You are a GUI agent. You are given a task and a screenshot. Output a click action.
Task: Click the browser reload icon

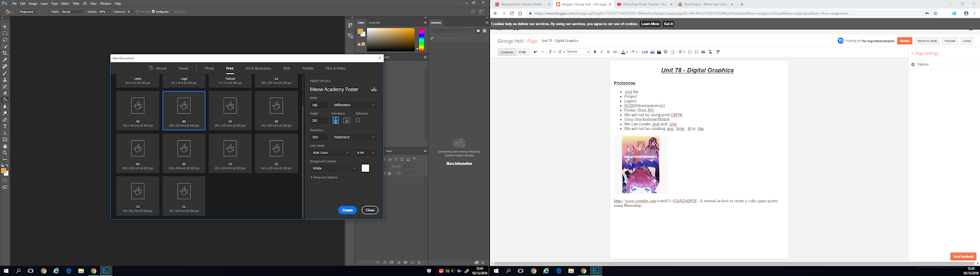tap(512, 13)
